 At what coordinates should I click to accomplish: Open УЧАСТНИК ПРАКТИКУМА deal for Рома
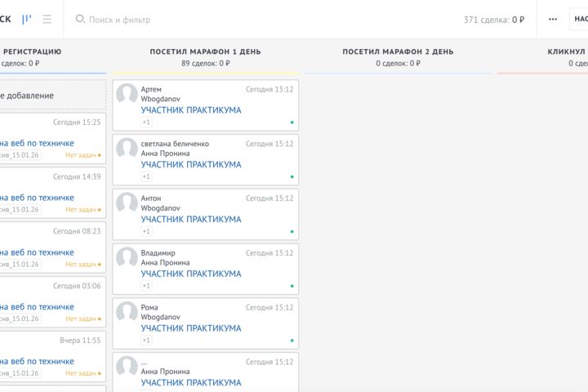pos(191,328)
